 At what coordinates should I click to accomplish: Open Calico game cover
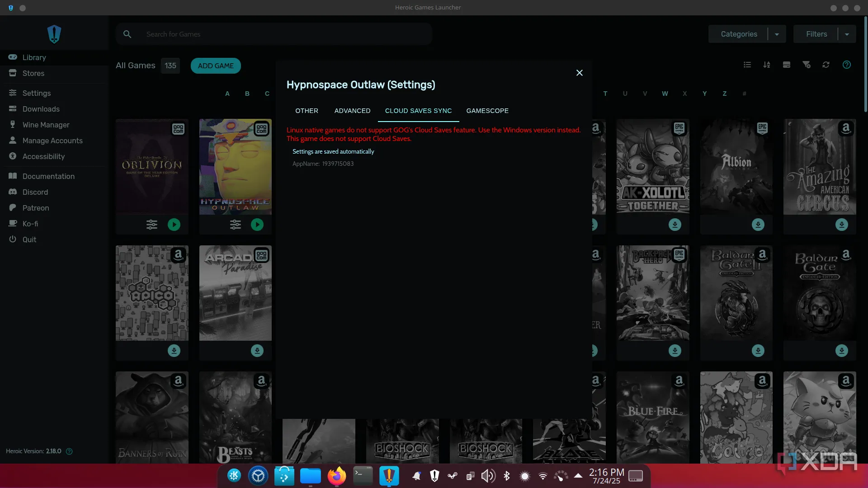(736, 418)
